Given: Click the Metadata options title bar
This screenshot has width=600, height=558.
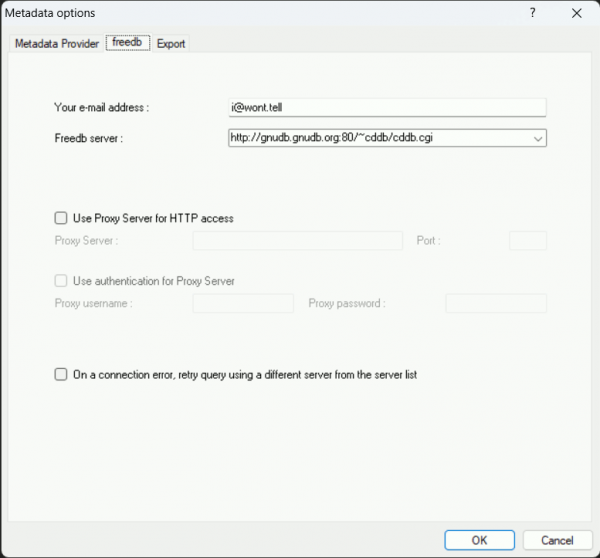Looking at the screenshot, I should point(250,12).
